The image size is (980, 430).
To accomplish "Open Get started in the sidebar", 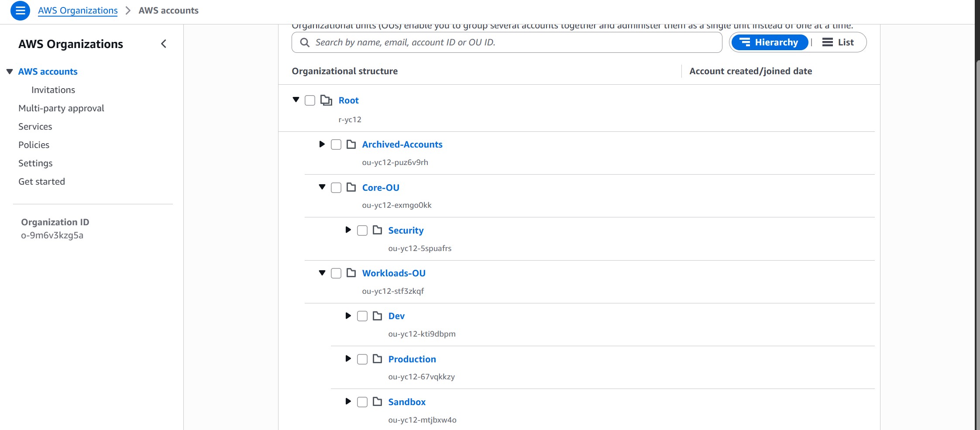I will click(x=41, y=182).
